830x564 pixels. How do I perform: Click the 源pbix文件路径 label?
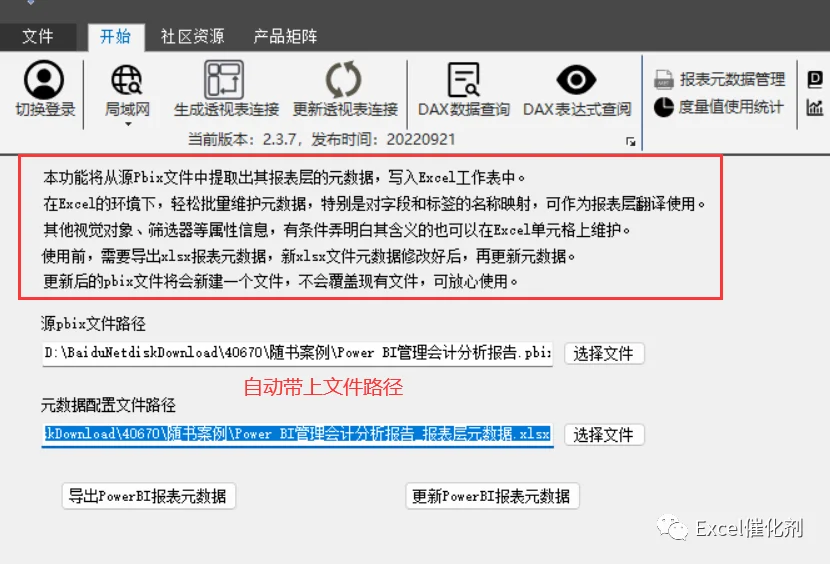click(x=93, y=324)
